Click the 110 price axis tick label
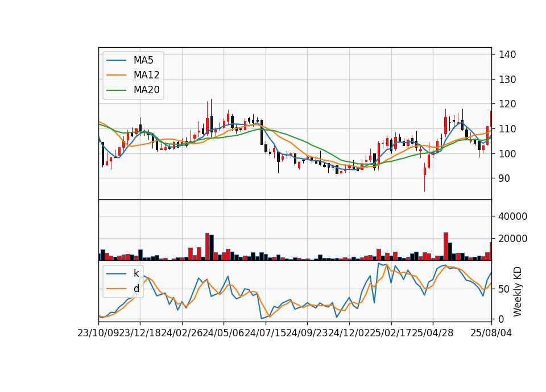Image resolution: width=546 pixels, height=392 pixels. (x=507, y=129)
